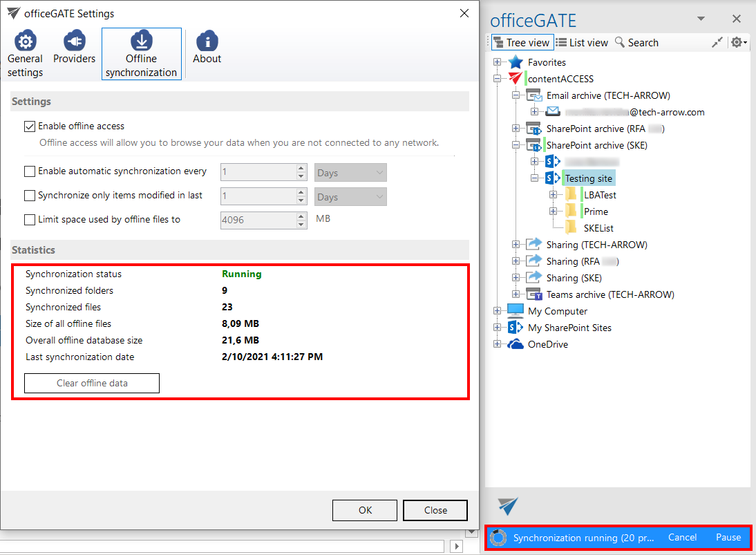Screen dimensions: 756x555
Task: Expand the LBATest folder node
Action: (x=553, y=195)
